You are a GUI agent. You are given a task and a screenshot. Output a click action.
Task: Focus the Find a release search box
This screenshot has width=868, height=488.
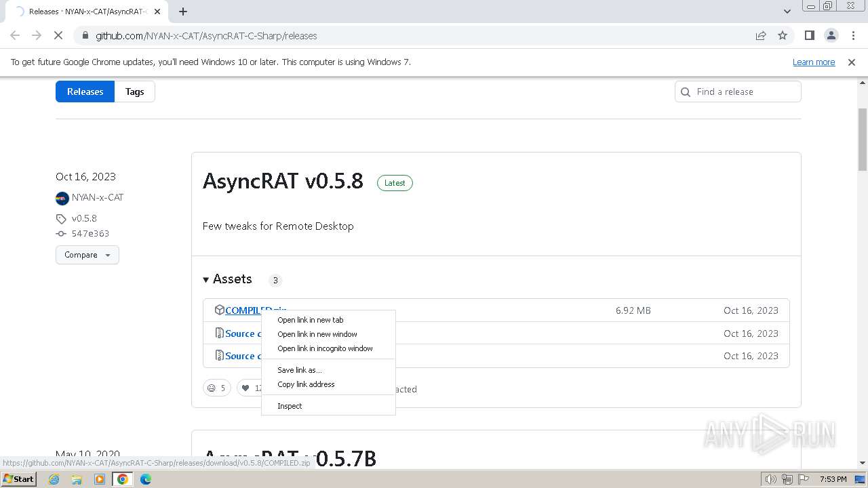[738, 91]
